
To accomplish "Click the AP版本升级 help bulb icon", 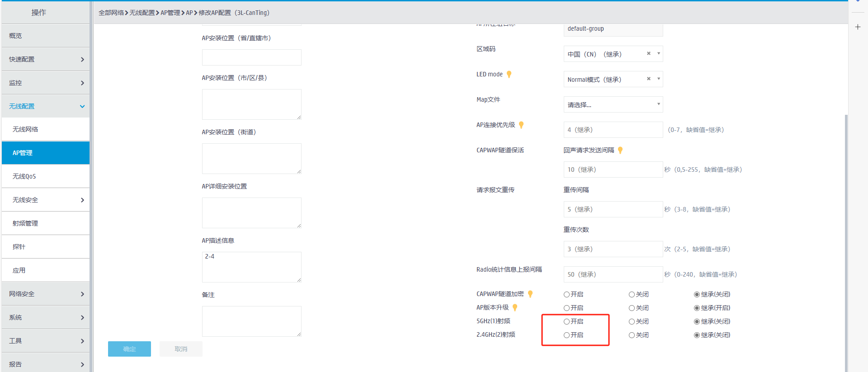I will [x=515, y=308].
